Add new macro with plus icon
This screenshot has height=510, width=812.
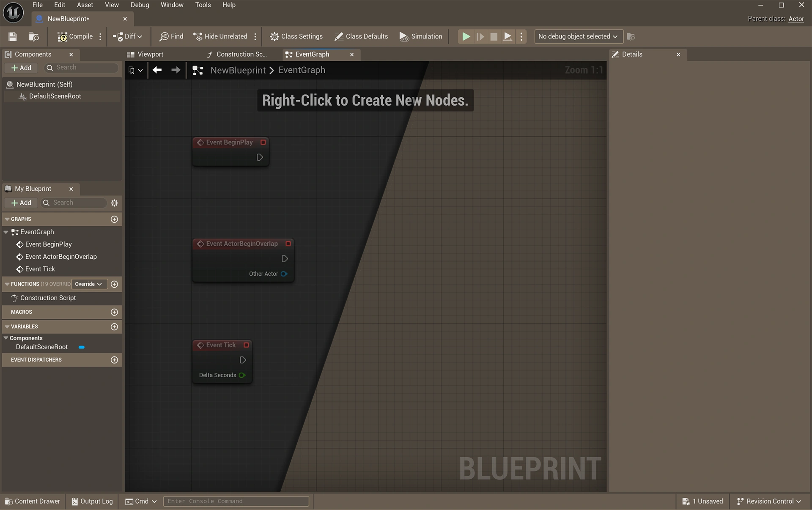click(114, 312)
